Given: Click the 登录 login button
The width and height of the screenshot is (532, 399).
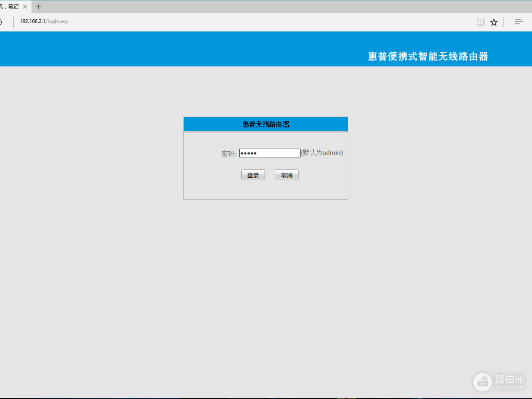Looking at the screenshot, I should pyautogui.click(x=253, y=174).
